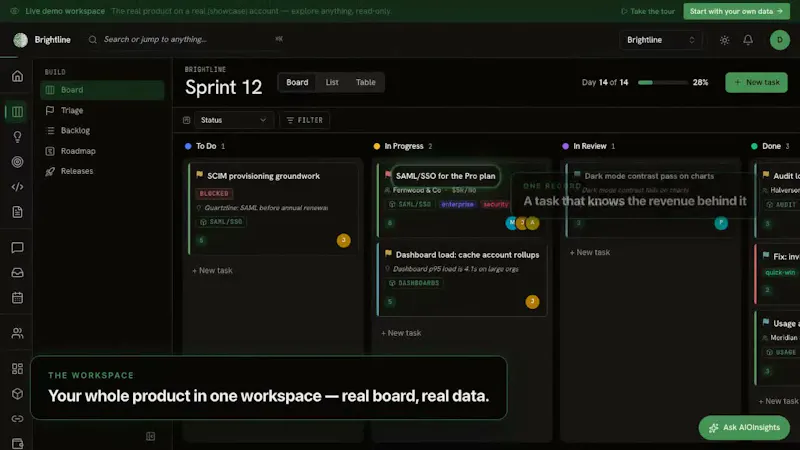This screenshot has width=800, height=450.
Task: Add New task in To Do column
Action: (212, 270)
